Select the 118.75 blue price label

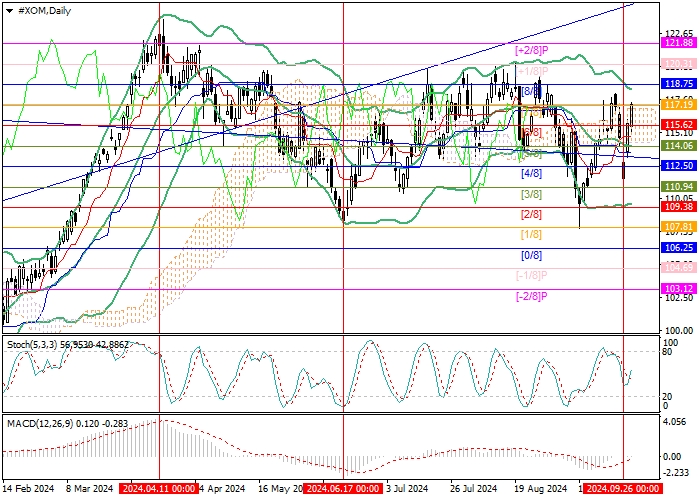pos(679,84)
